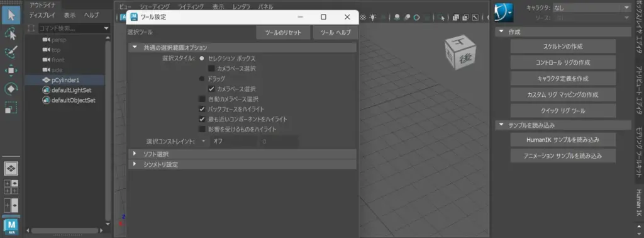644x238 pixels.
Task: Open the キャラクタ dropdown
Action: 591,8
